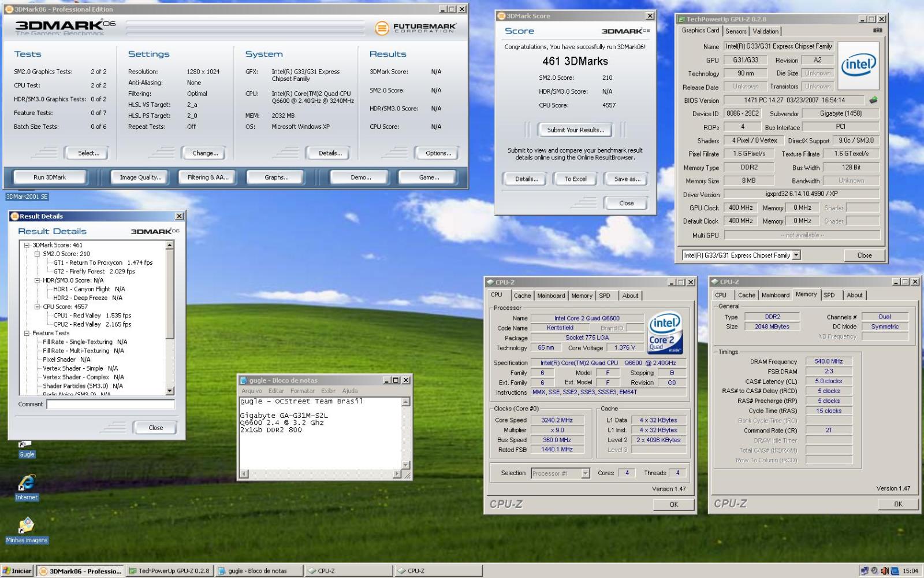Switch to TechPowerUp GPU-Z taskbar button

(x=169, y=570)
